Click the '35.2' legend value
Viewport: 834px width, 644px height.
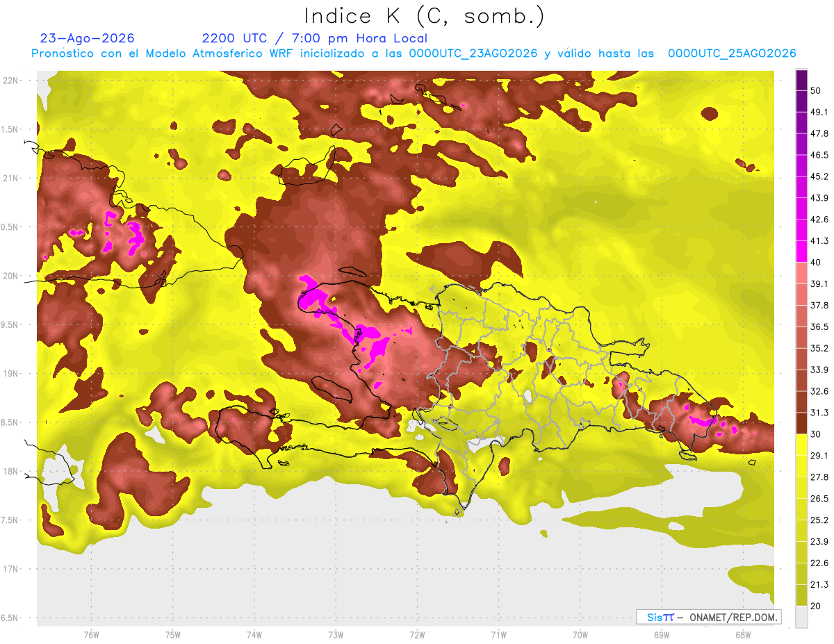click(x=819, y=348)
